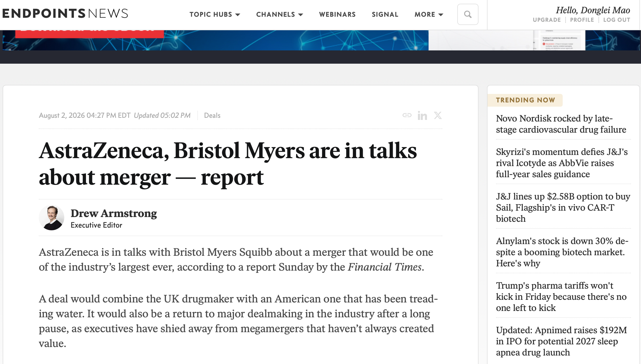The height and width of the screenshot is (364, 641).
Task: Open the Signal menu item
Action: pos(385,14)
